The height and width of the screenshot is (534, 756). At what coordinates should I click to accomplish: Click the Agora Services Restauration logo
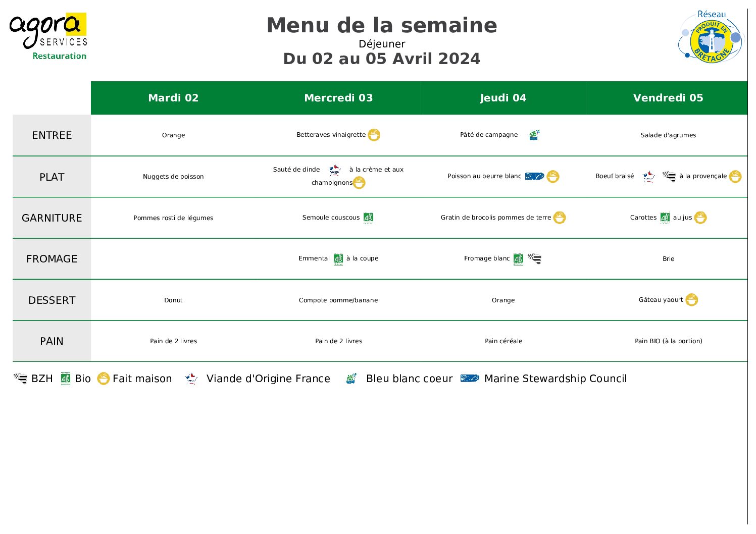coord(48,36)
